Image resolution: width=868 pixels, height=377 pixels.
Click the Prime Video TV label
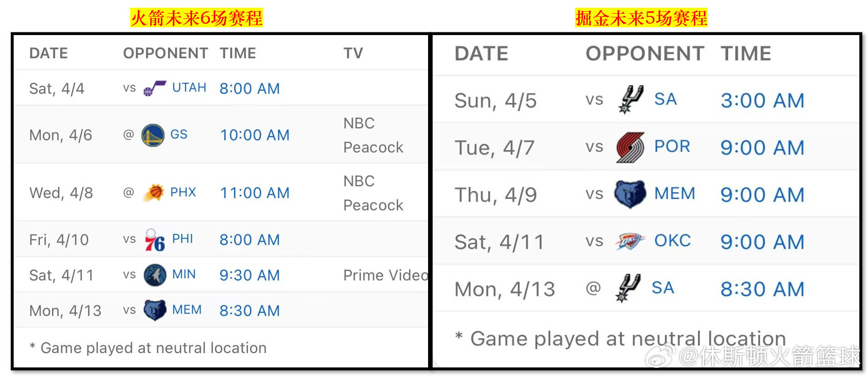385,275
